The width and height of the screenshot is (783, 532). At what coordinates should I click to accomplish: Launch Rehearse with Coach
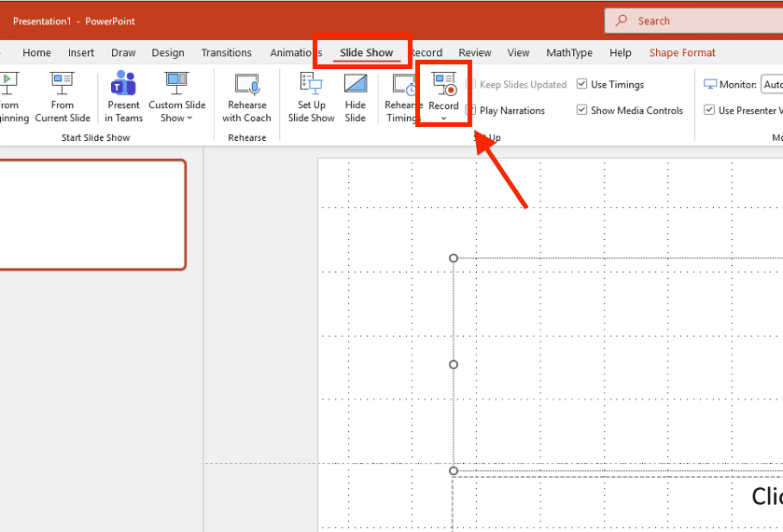(246, 97)
